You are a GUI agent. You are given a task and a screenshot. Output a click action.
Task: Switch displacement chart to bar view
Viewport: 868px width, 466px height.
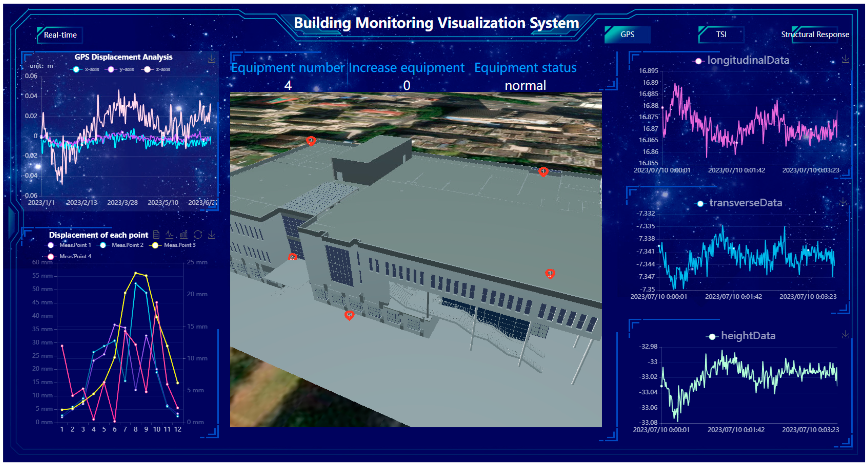click(x=184, y=234)
